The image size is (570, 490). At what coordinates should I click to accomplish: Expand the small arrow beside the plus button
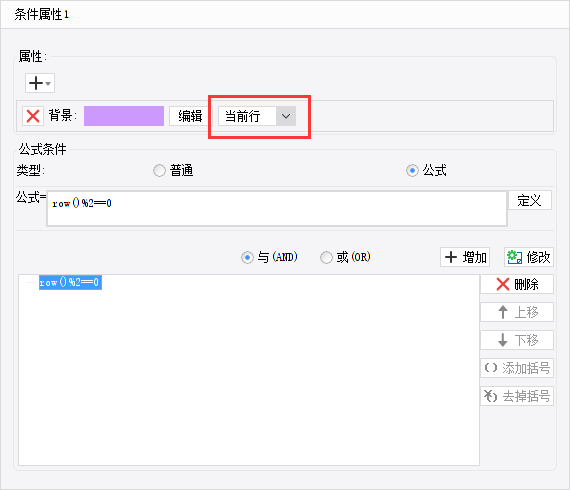coord(48,84)
